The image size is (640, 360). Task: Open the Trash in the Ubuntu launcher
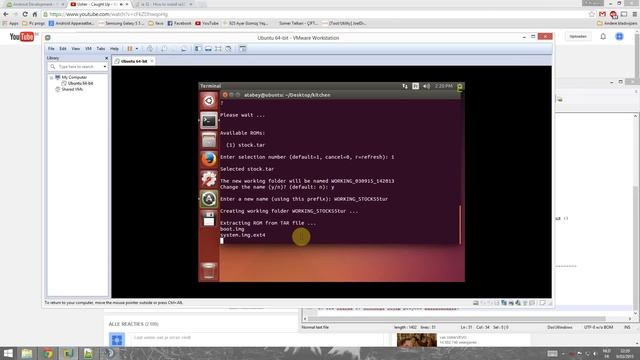[209, 270]
